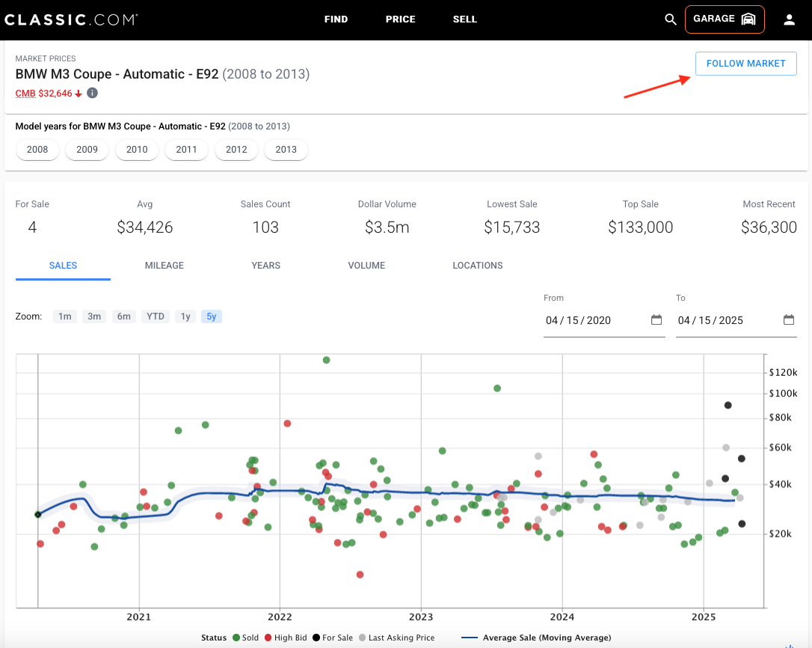Switch to the MILEAGE tab
The width and height of the screenshot is (812, 648).
click(x=164, y=266)
